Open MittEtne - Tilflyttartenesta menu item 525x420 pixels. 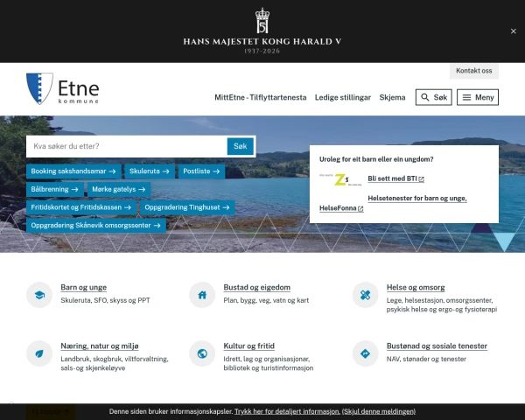261,97
